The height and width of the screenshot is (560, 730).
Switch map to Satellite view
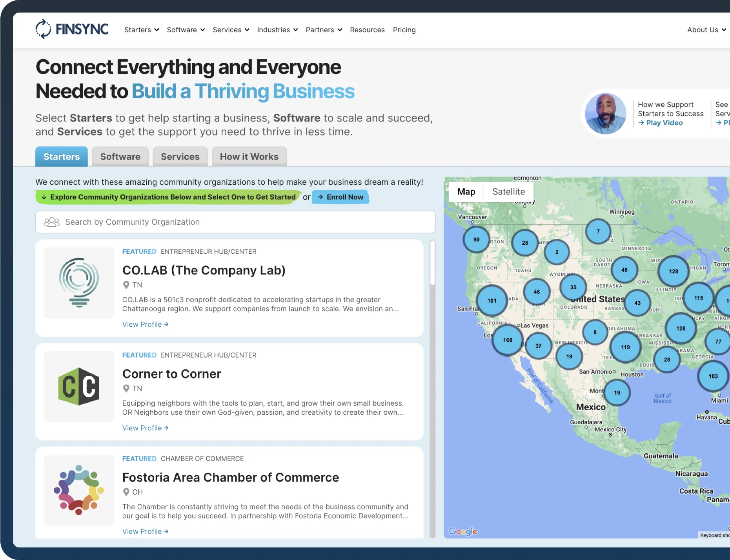click(x=508, y=192)
